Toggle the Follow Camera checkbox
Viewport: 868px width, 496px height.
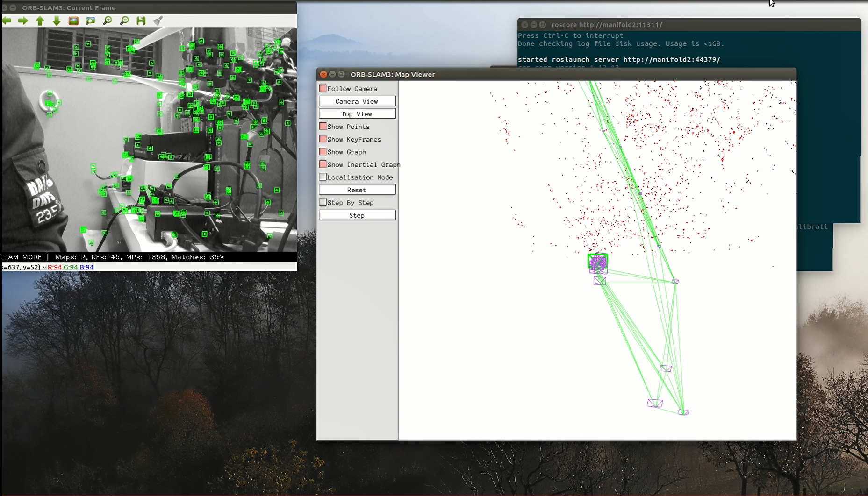tap(323, 88)
